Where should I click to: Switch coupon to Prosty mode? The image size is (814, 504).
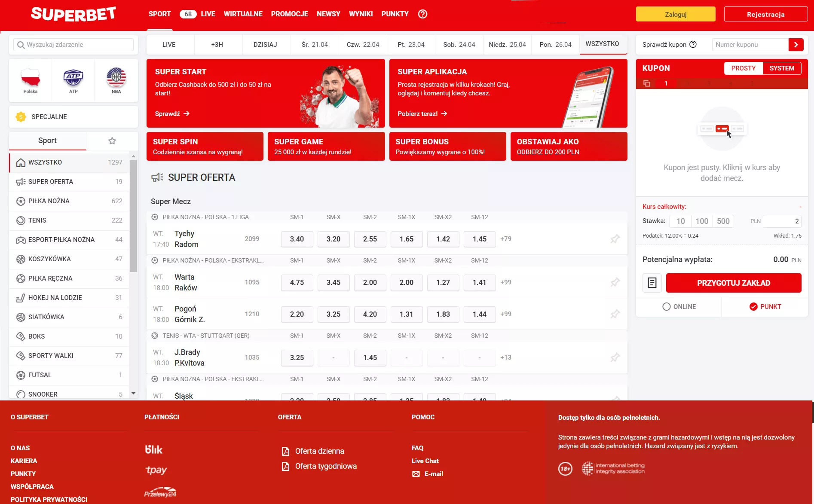(x=744, y=68)
